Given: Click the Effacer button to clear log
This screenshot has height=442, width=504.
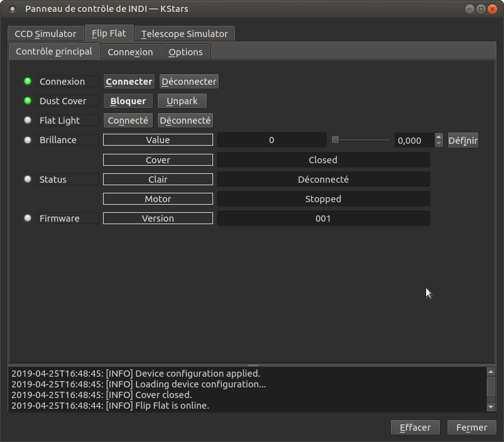Looking at the screenshot, I should tap(415, 428).
